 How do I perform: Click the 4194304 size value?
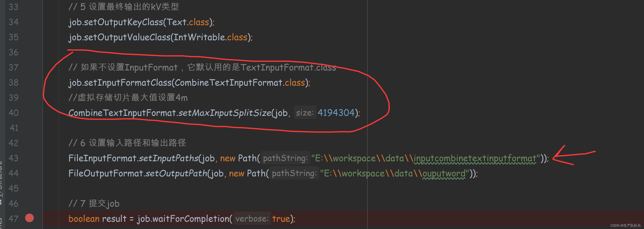pos(336,113)
